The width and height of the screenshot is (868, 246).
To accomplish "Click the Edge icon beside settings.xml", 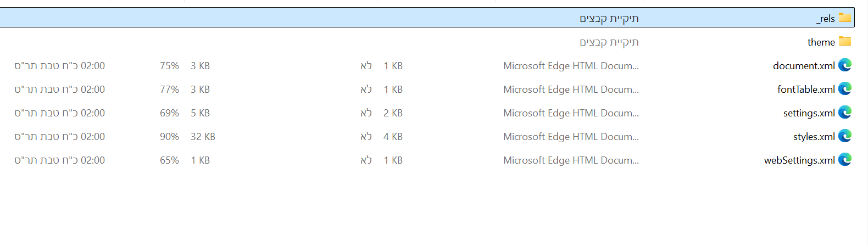I will [x=845, y=113].
